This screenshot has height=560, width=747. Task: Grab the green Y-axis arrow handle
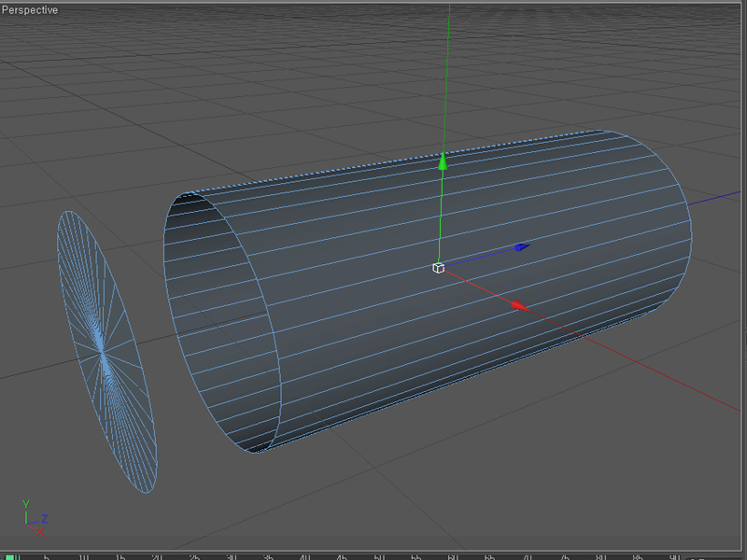point(443,161)
